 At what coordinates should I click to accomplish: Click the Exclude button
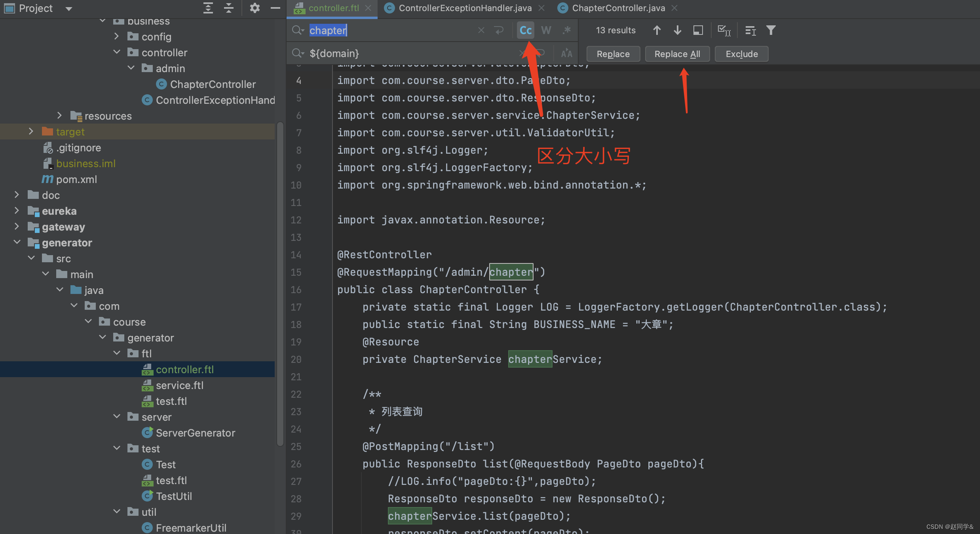tap(741, 54)
